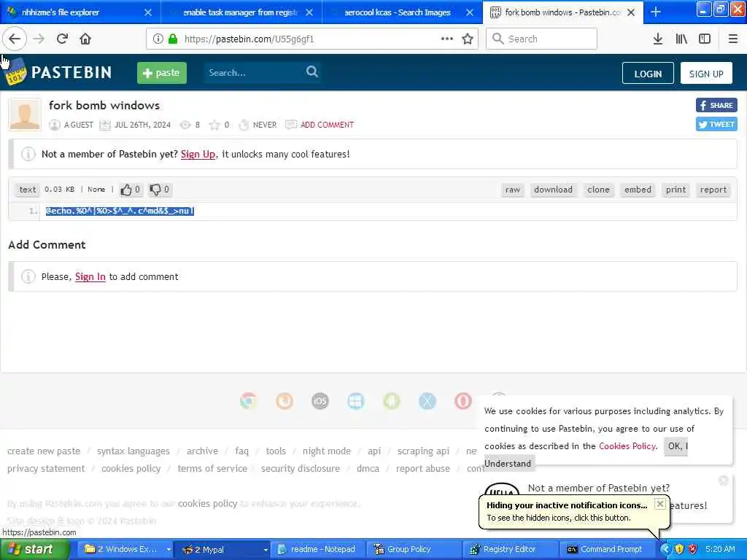
Task: Click the Windows app icon in footer
Action: tap(356, 401)
